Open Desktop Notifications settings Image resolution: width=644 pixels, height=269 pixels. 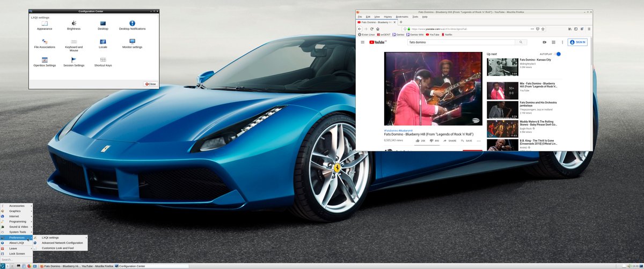[x=132, y=25]
